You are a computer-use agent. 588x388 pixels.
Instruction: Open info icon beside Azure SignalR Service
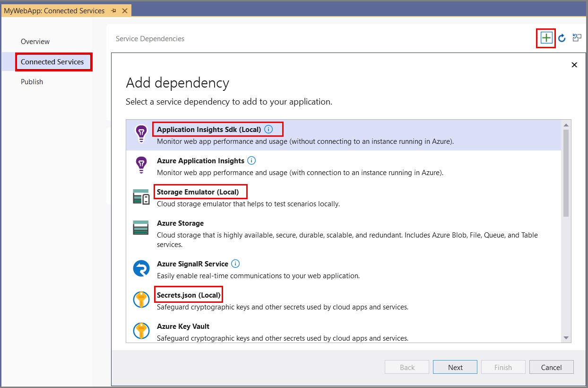235,264
